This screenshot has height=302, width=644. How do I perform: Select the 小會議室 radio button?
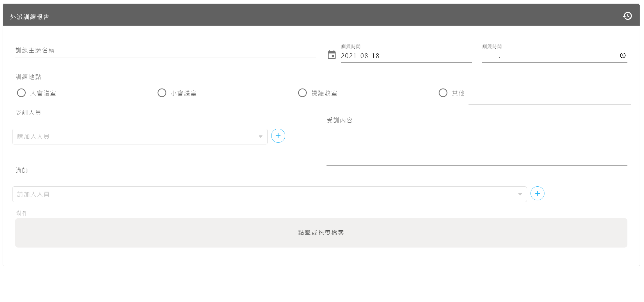(162, 93)
